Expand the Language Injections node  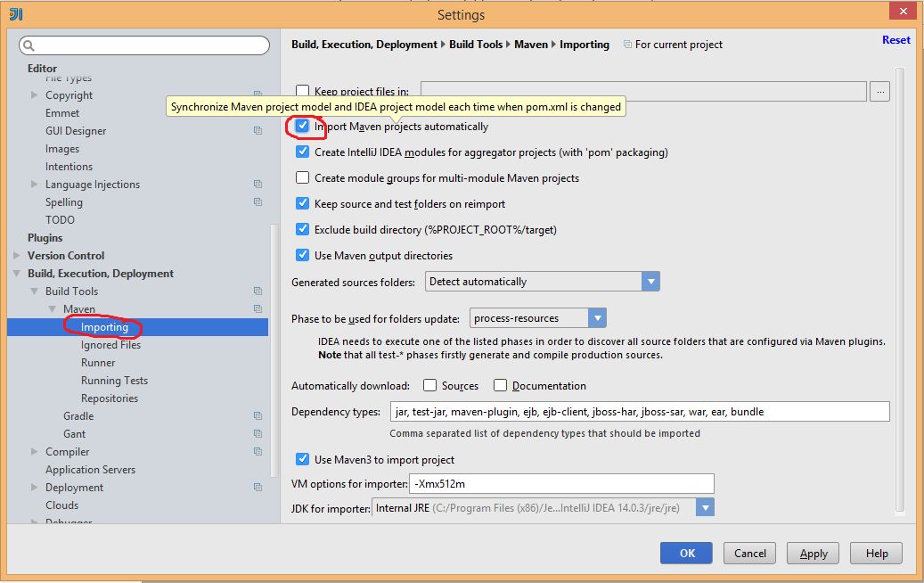34,184
